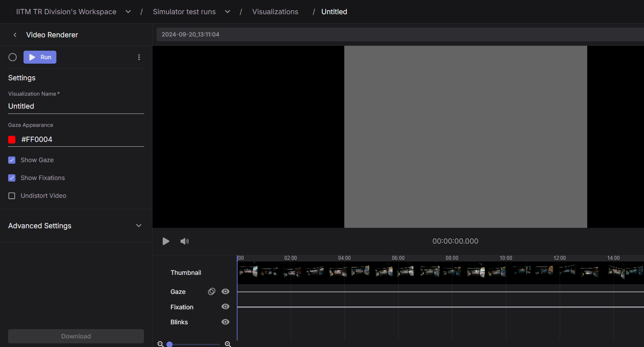The image size is (644, 347).
Task: Hide the Fixation track
Action: coord(225,306)
